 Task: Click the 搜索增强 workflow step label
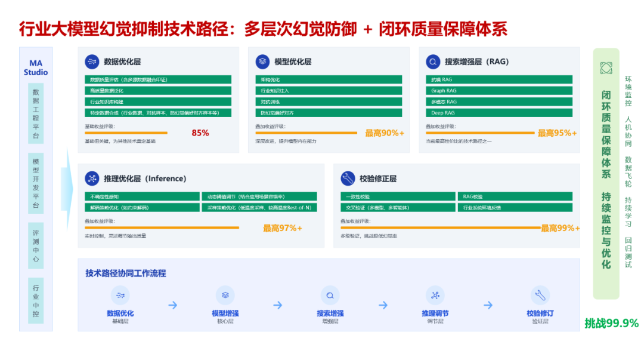(330, 313)
